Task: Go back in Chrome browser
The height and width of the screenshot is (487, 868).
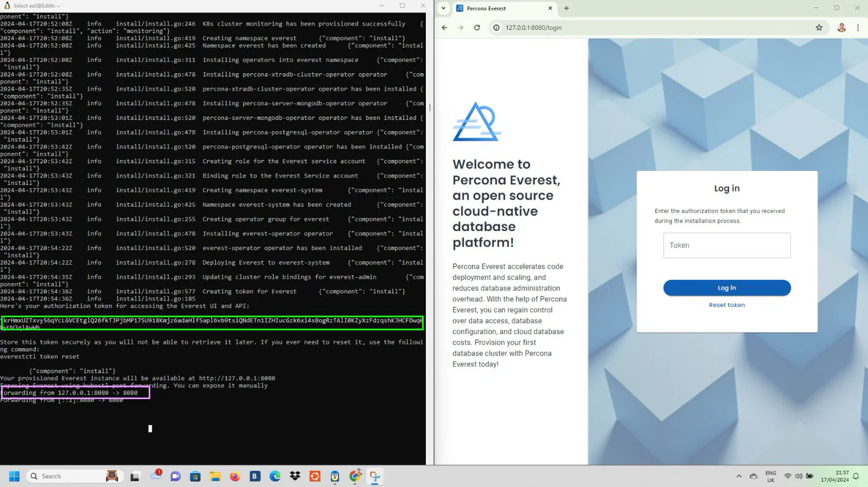Action: (x=445, y=27)
